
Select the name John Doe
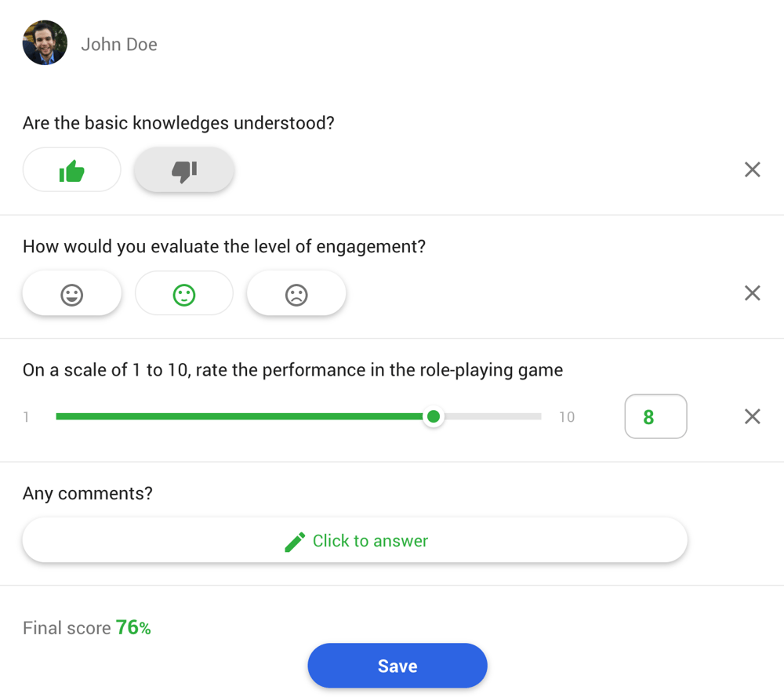[x=118, y=44]
